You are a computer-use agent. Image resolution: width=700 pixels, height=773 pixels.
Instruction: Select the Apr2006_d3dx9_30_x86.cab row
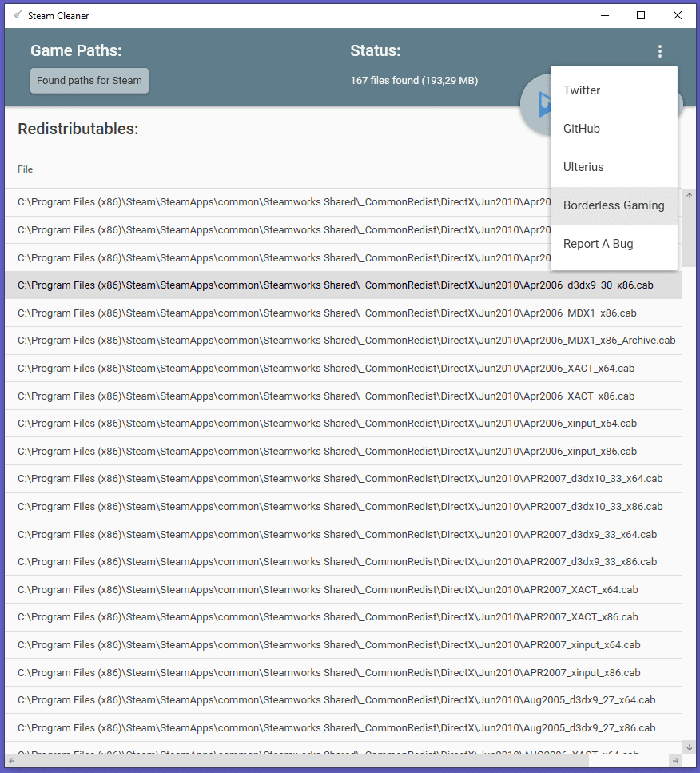(x=344, y=285)
